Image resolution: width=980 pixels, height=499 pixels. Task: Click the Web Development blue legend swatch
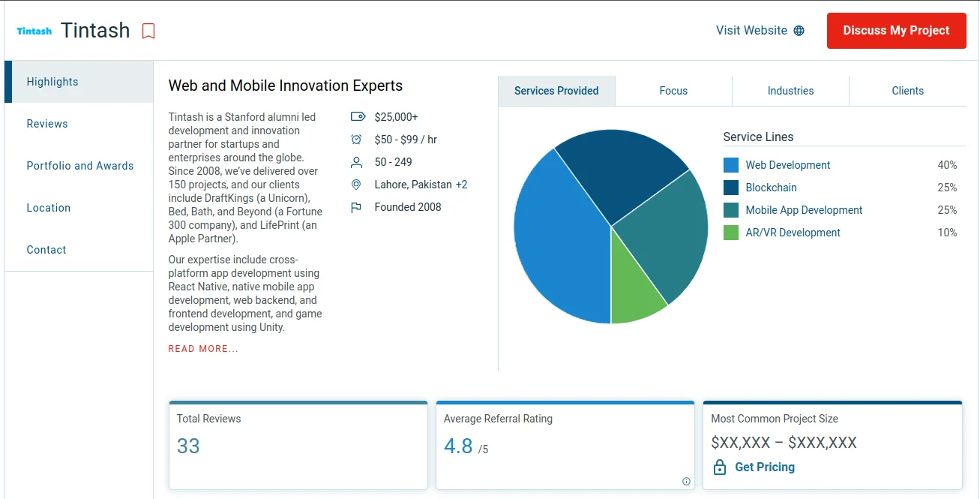coord(731,165)
